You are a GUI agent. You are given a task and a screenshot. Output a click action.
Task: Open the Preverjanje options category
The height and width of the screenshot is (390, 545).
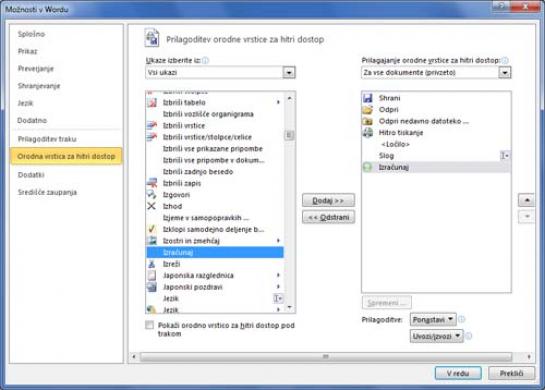(36, 68)
